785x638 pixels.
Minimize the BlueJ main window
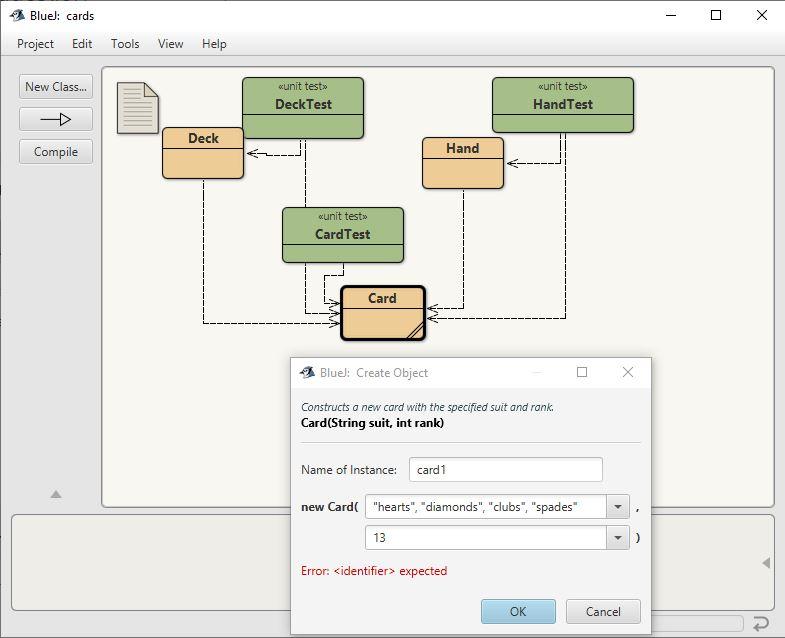[x=671, y=16]
